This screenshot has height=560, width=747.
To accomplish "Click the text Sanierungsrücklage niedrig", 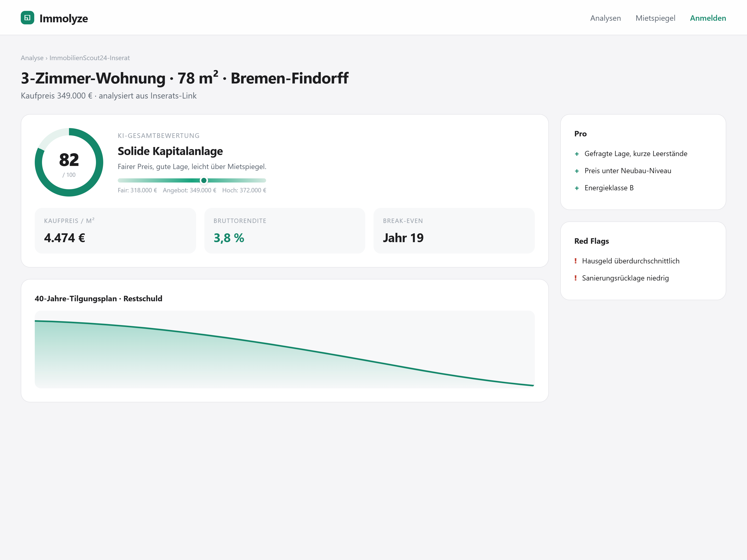I will pyautogui.click(x=625, y=278).
